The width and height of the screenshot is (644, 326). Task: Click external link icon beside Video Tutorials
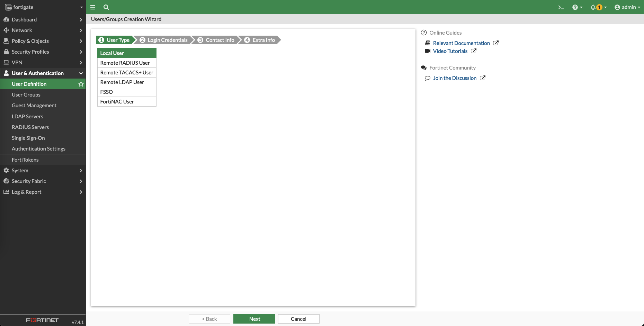(474, 51)
